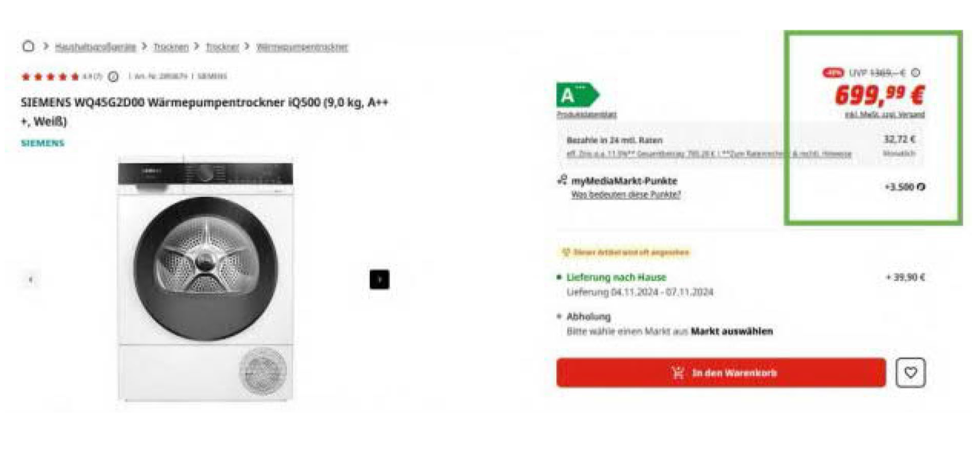
Task: Open the Haushaltsgroßgeräte breadcrumb
Action: 96,47
